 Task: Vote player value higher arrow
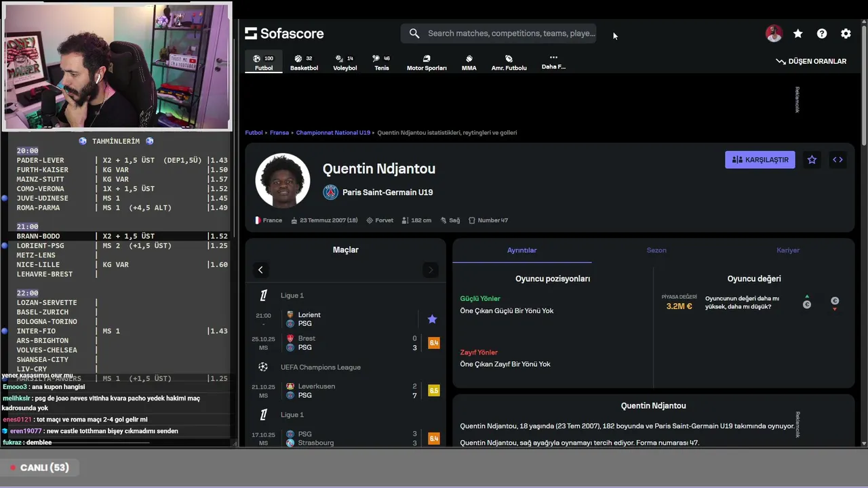pyautogui.click(x=807, y=302)
